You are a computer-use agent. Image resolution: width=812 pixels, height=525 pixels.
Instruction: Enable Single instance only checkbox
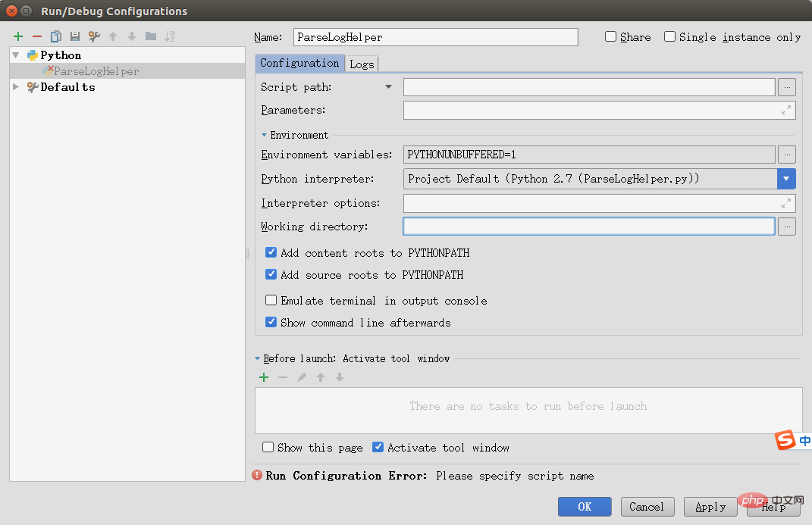point(669,36)
